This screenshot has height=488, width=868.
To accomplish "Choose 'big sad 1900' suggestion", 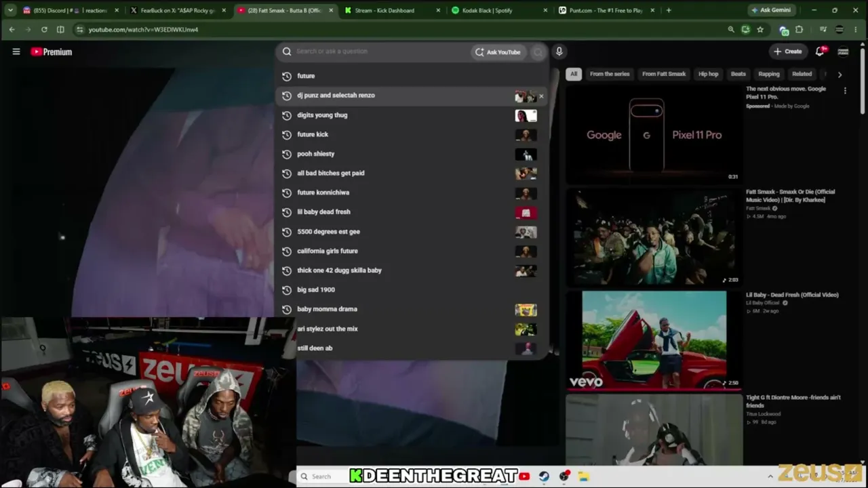I will pyautogui.click(x=412, y=289).
